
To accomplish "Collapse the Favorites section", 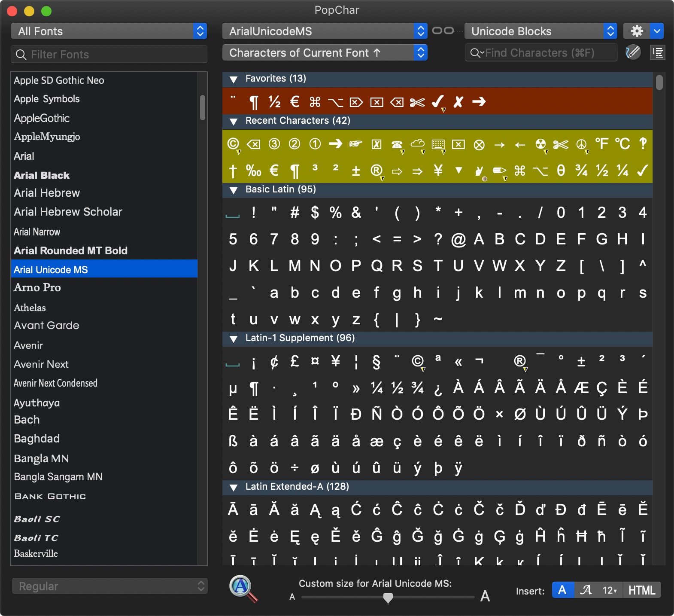I will click(234, 79).
